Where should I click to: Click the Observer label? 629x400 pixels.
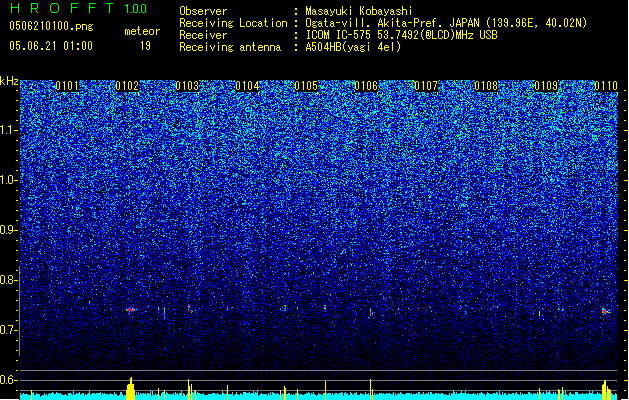tap(203, 11)
